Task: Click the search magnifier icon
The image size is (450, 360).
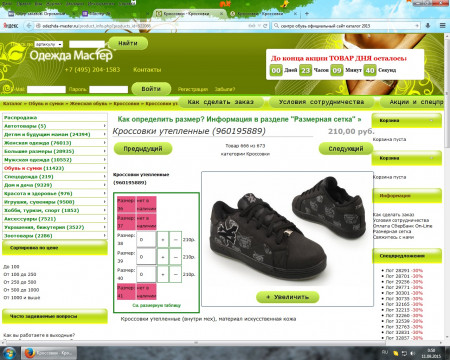Action: 276,26
